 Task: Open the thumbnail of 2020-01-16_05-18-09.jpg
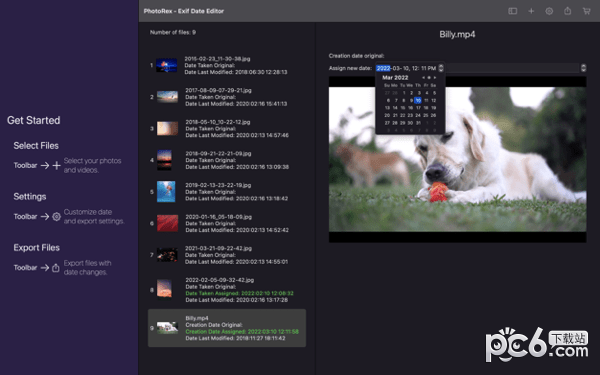(x=167, y=223)
